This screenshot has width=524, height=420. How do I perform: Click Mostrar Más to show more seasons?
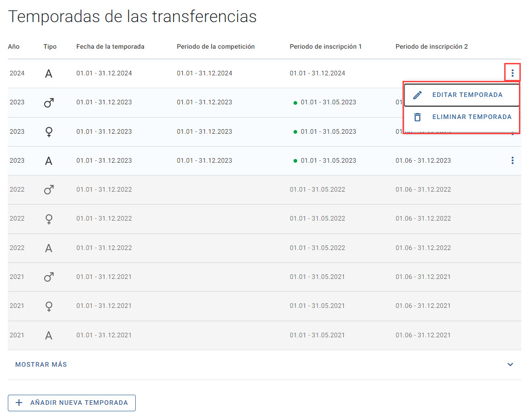click(41, 364)
